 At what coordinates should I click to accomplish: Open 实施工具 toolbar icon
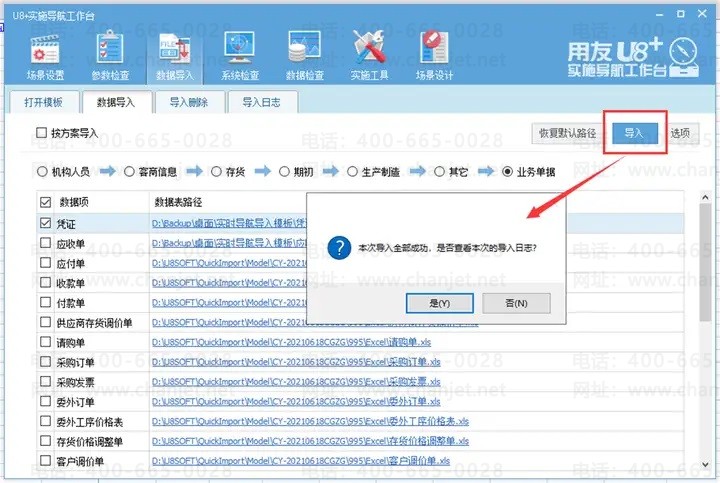click(369, 57)
